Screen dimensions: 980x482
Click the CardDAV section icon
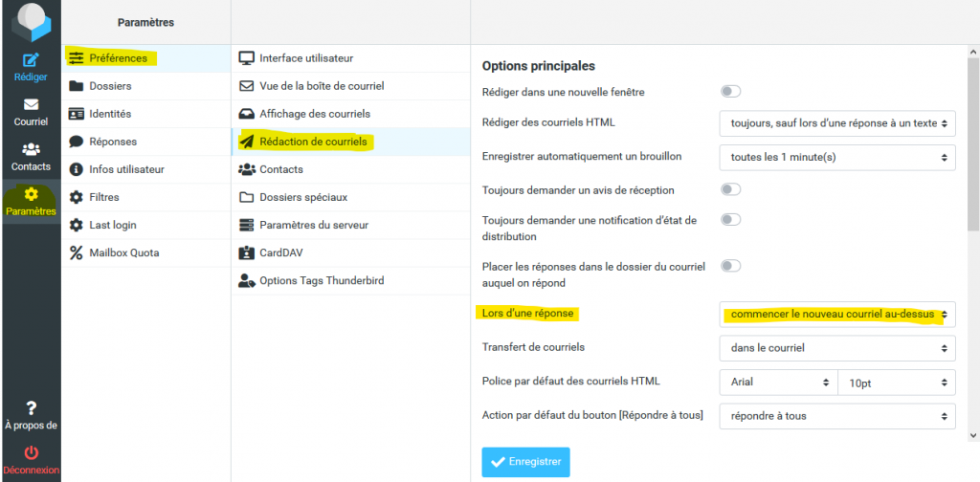tap(247, 253)
